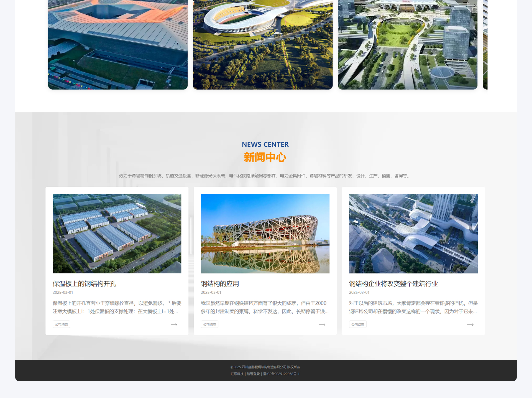Image resolution: width=532 pixels, height=398 pixels.
Task: Visit the 汇思科技 footer link
Action: pyautogui.click(x=237, y=374)
